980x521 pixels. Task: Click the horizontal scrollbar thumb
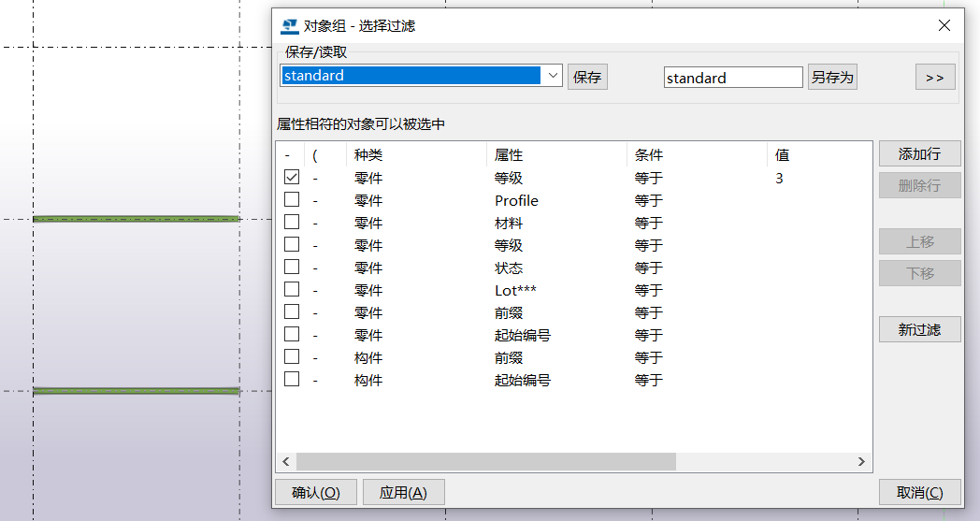pyautogui.click(x=485, y=461)
